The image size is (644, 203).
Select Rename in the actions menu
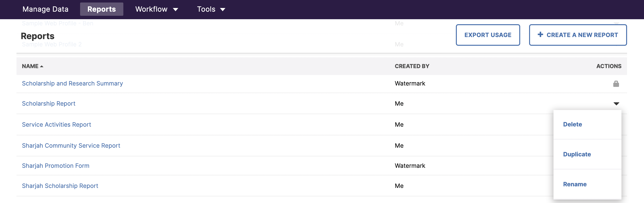pyautogui.click(x=574, y=184)
